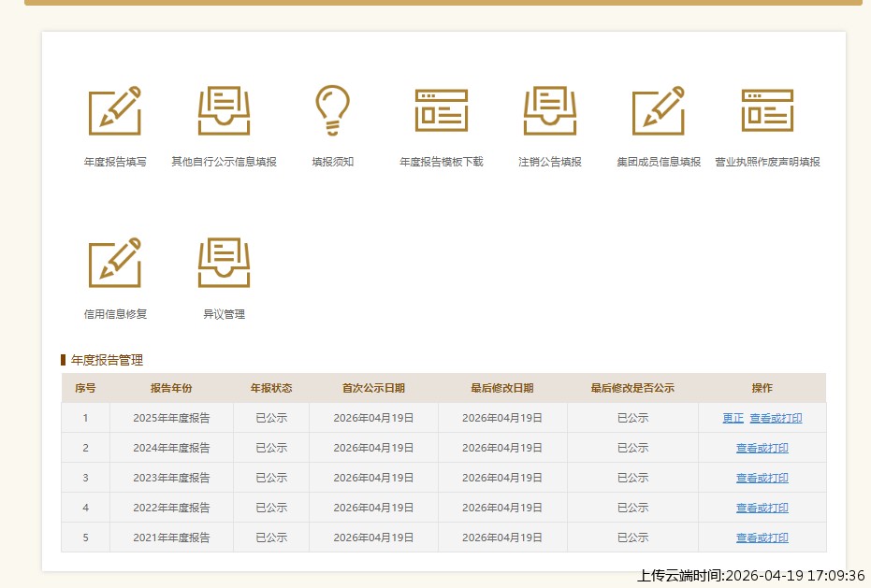Open the 注销公告填报 icon
This screenshot has width=871, height=588.
[550, 111]
